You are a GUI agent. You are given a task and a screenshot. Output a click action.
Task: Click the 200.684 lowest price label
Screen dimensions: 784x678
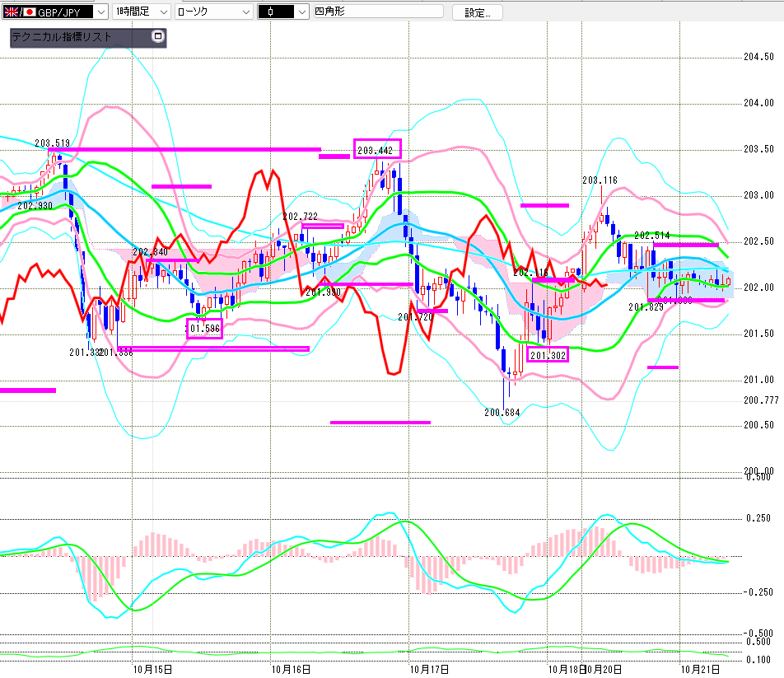pos(502,411)
